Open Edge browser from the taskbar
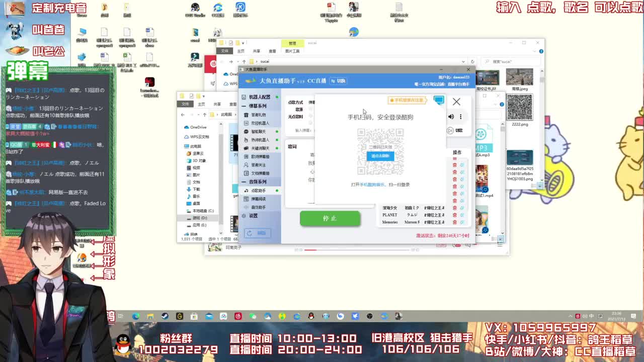 (x=136, y=316)
